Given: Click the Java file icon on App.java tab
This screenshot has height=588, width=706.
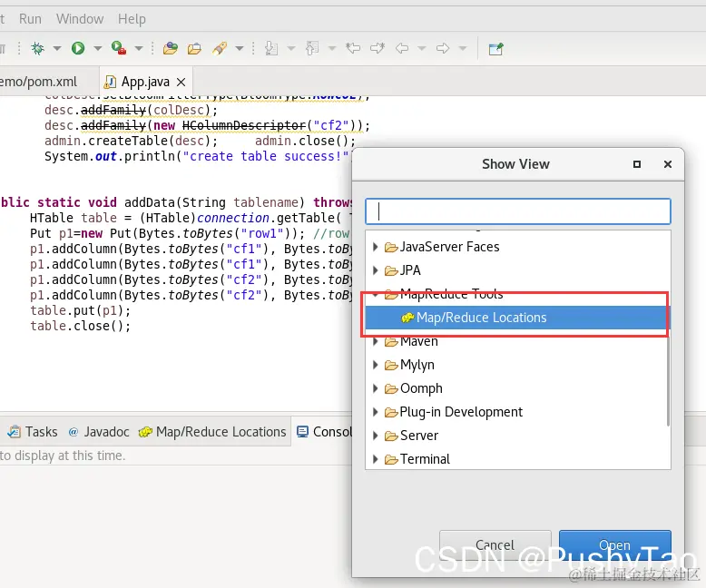Looking at the screenshot, I should click(110, 82).
